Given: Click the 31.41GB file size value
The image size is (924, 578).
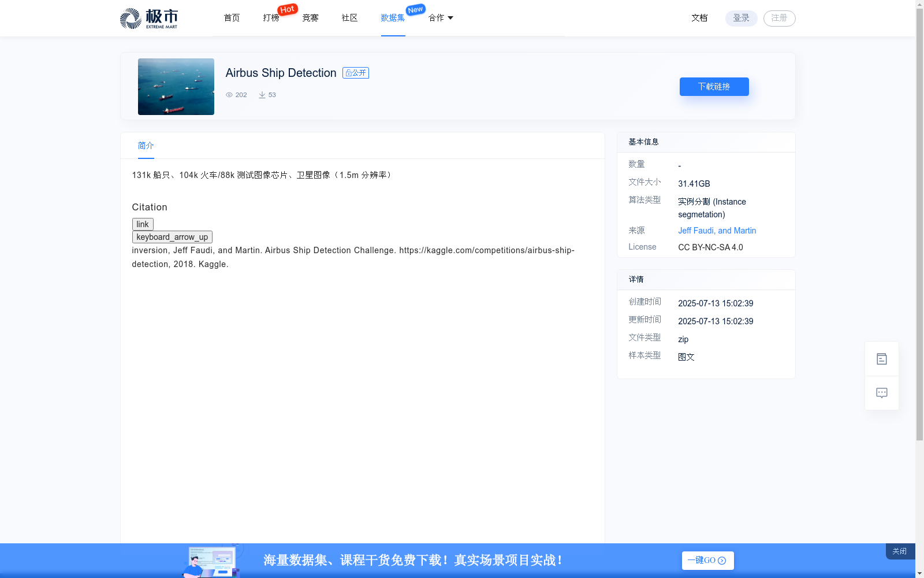Looking at the screenshot, I should pyautogui.click(x=694, y=184).
